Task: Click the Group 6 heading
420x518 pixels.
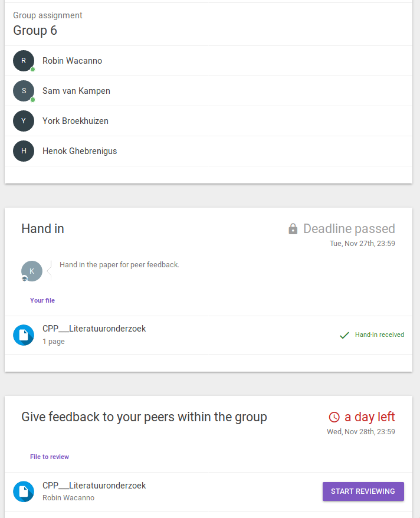Action: click(35, 31)
